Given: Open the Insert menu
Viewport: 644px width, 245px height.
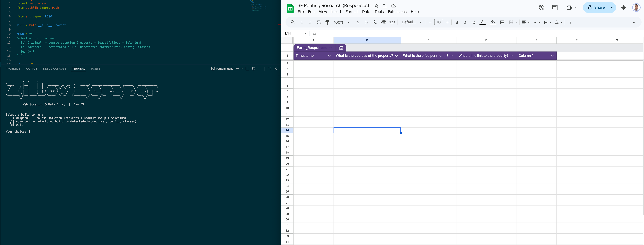Looking at the screenshot, I should (336, 12).
